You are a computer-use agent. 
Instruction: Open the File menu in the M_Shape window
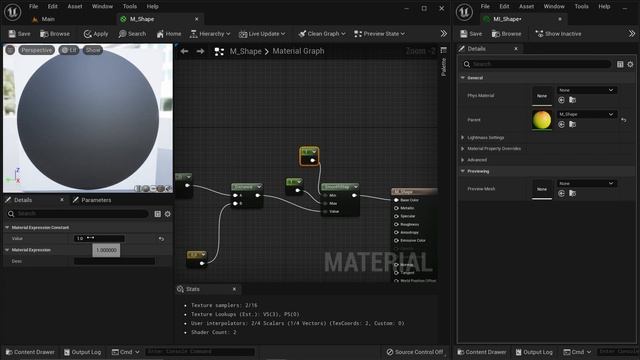pyautogui.click(x=33, y=7)
